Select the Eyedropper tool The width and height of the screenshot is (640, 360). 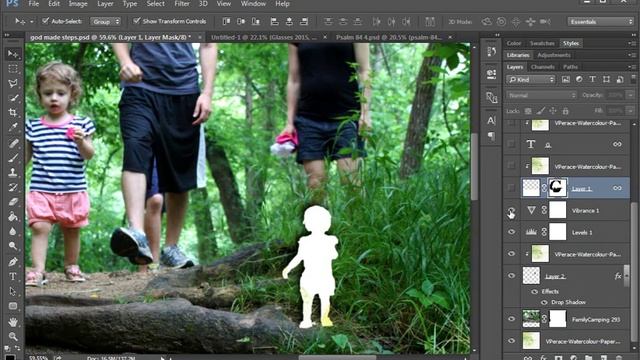click(x=13, y=127)
